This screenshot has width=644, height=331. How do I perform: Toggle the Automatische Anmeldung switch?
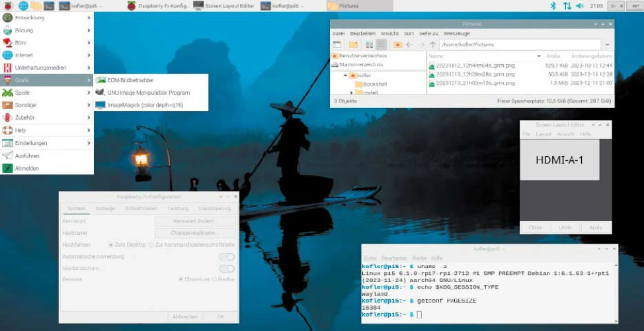click(x=227, y=257)
